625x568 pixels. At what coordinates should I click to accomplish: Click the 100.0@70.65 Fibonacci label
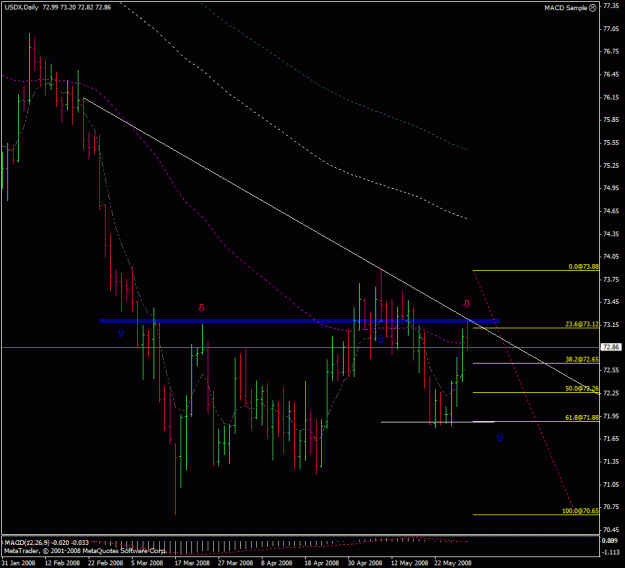tap(580, 511)
